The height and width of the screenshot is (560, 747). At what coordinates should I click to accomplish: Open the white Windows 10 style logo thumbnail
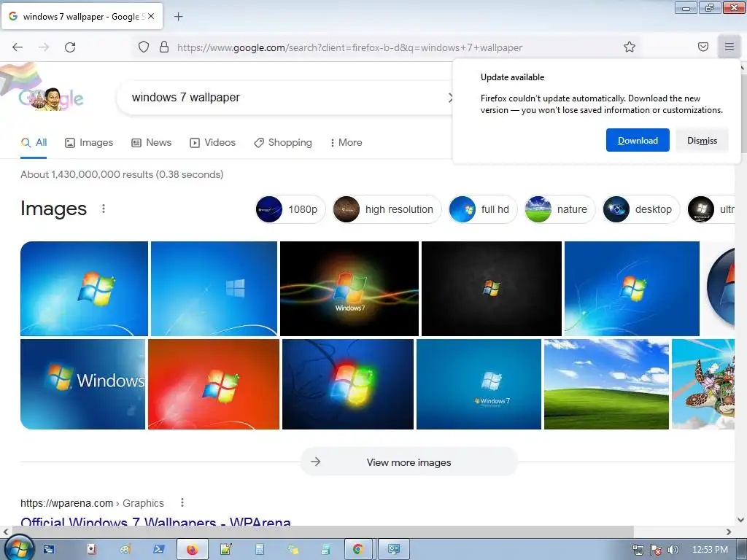click(x=214, y=289)
